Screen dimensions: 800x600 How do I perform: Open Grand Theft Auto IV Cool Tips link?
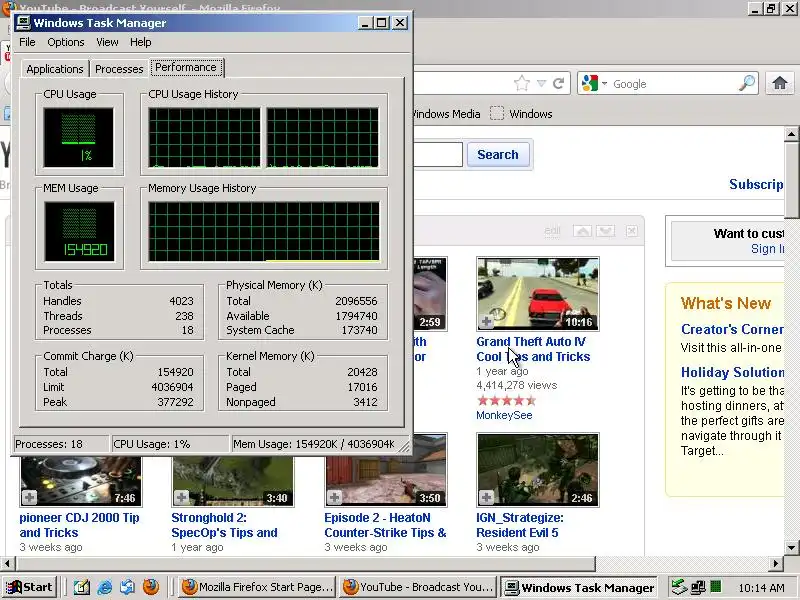[x=533, y=349]
